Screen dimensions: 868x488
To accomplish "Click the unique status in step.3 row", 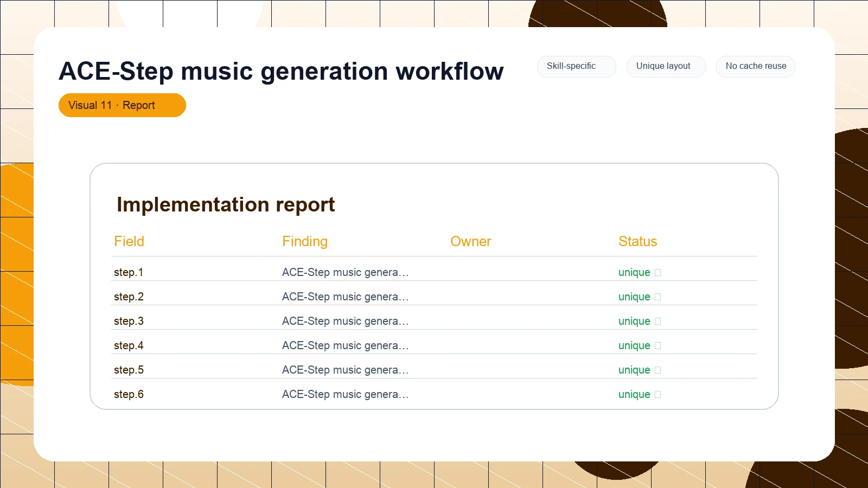I will pos(634,321).
